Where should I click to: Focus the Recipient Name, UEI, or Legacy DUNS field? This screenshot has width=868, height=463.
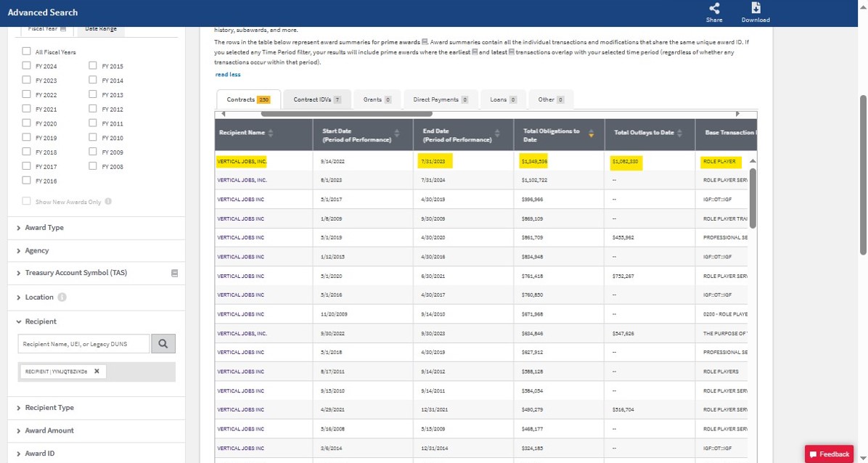pos(83,343)
